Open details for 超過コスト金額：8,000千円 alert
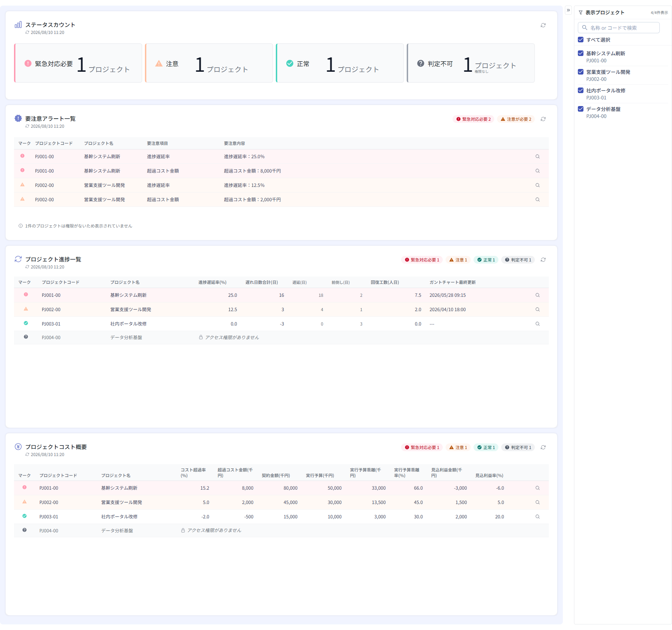 coord(537,171)
